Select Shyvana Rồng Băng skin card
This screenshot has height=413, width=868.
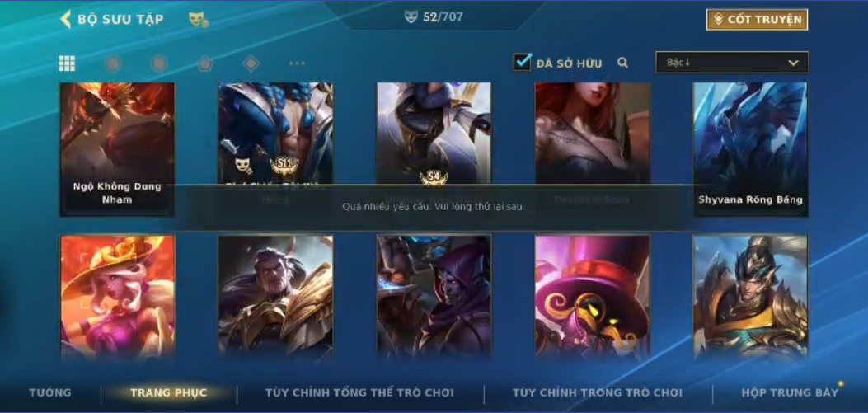[751, 149]
